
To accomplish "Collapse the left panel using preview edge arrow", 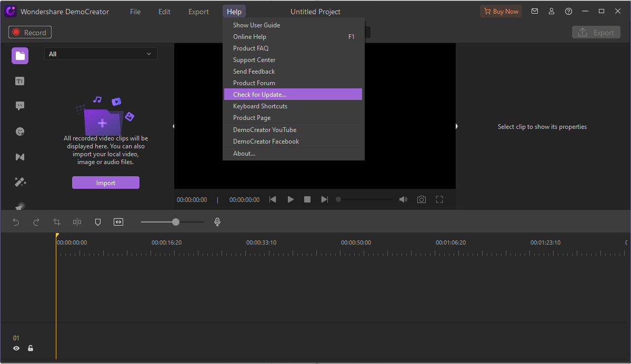I will click(x=174, y=126).
